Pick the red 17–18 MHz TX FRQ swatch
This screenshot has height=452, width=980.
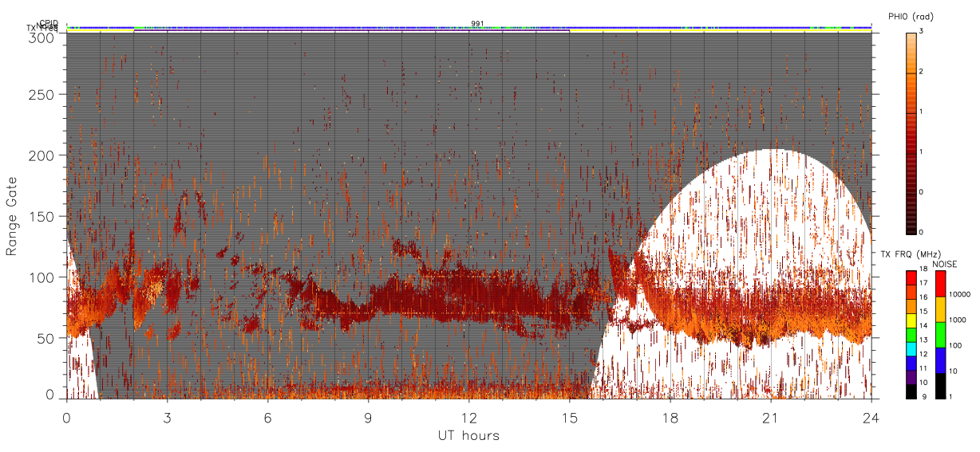911,278
